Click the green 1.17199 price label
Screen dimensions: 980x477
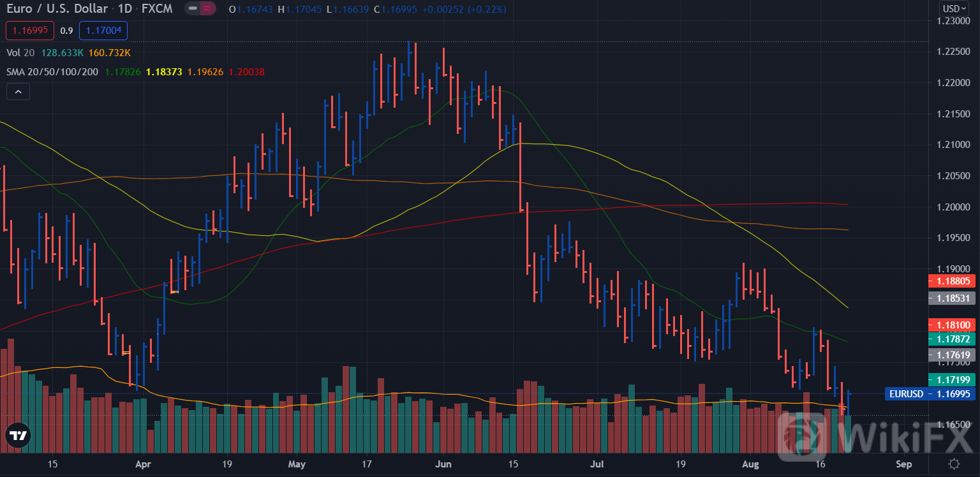[x=953, y=380]
